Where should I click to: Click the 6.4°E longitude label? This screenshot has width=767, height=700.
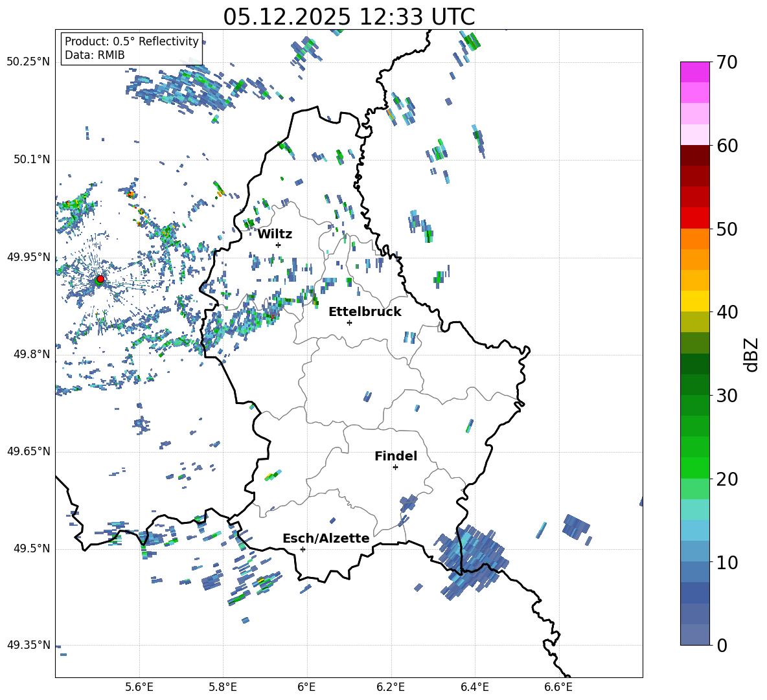(x=474, y=687)
